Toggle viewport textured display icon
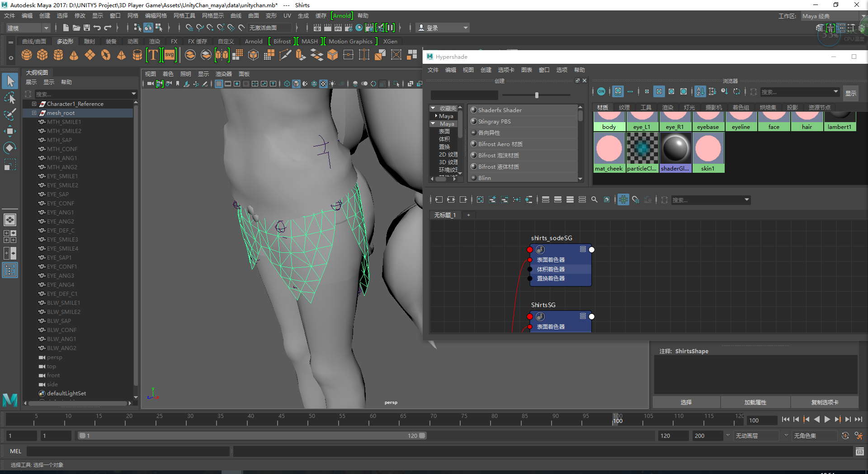This screenshot has width=868, height=474. 323,84
